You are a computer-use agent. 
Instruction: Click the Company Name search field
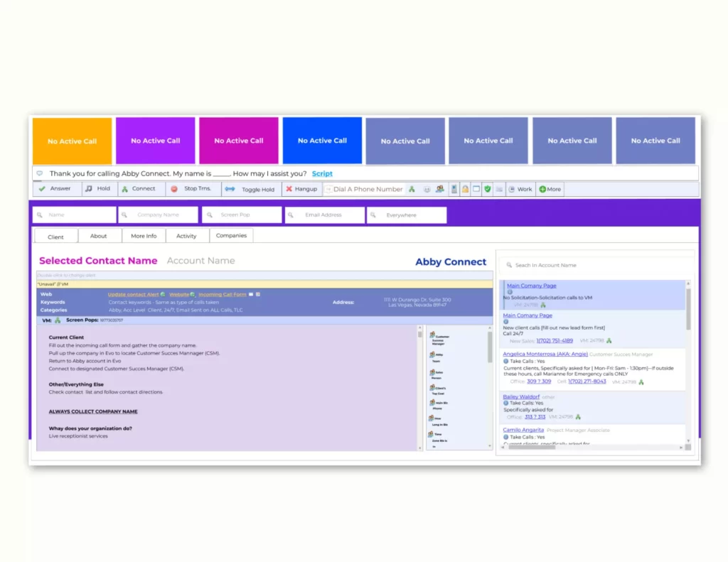[x=159, y=215]
